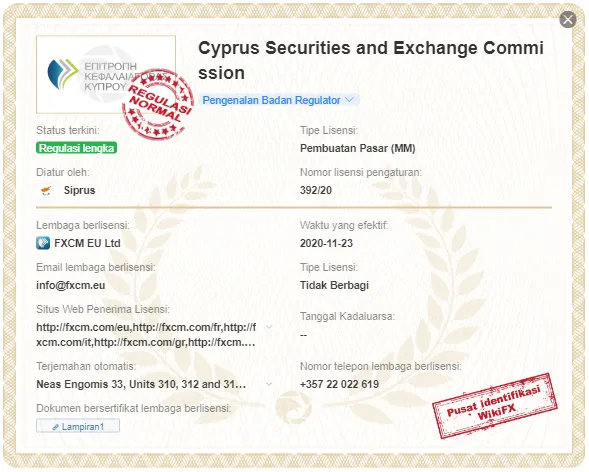Click the Siprus country name
589x472 pixels.
coord(79,190)
